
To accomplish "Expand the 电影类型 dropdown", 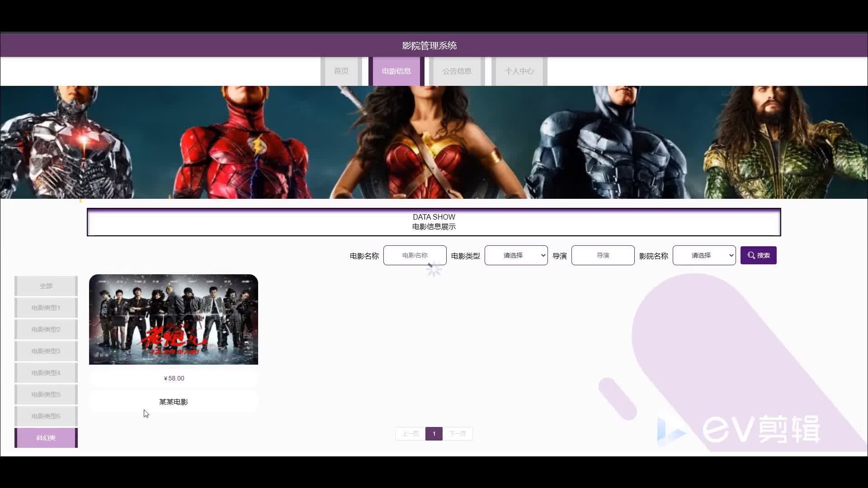I will click(x=516, y=255).
